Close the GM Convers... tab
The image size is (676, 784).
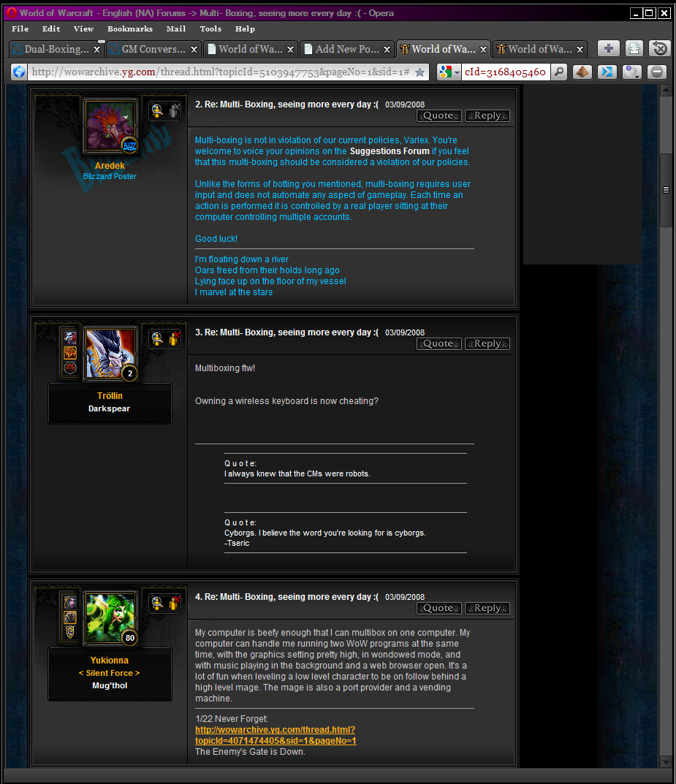pos(194,50)
